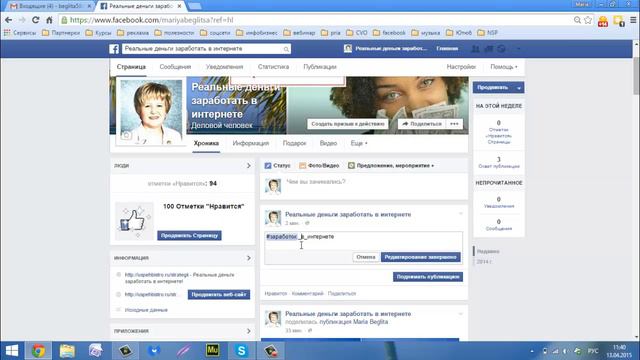Open account dropdown arrow in Facebook header
640x360 pixels.
click(518, 49)
